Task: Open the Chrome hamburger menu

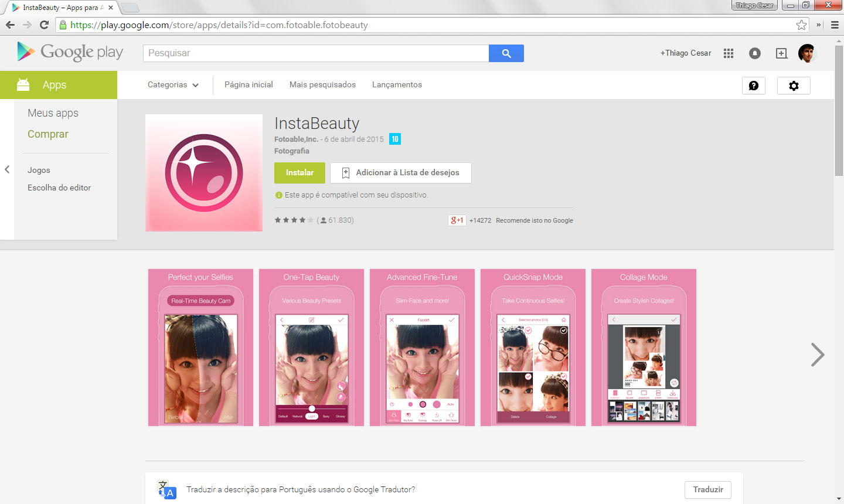Action: pyautogui.click(x=835, y=25)
